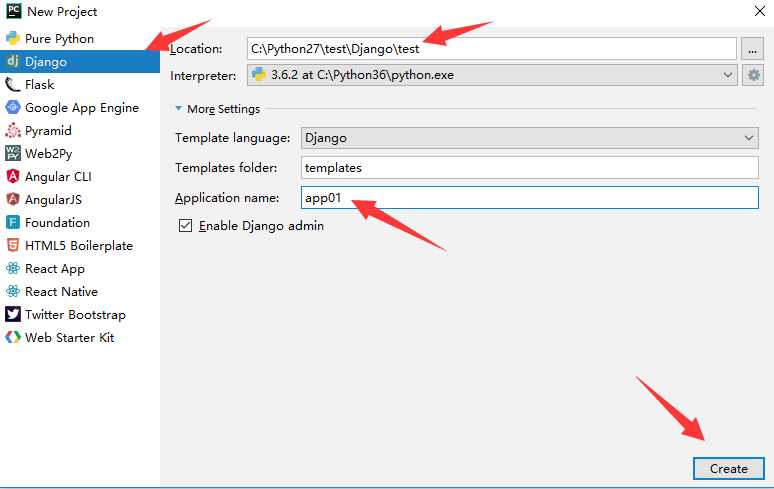This screenshot has width=774, height=489.
Task: Collapse the More Settings section
Action: 178,108
